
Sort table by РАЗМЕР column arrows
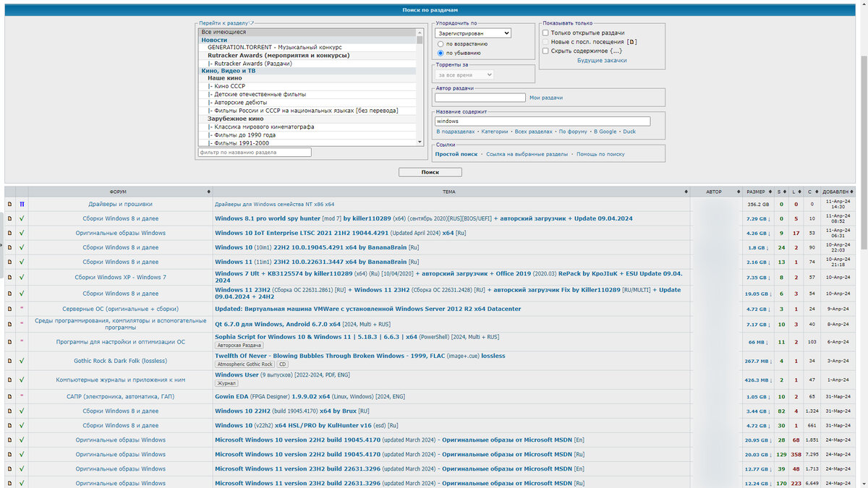click(770, 192)
